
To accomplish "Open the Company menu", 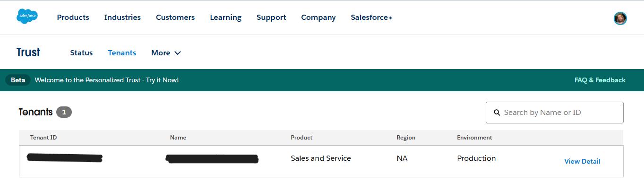I will click(318, 17).
